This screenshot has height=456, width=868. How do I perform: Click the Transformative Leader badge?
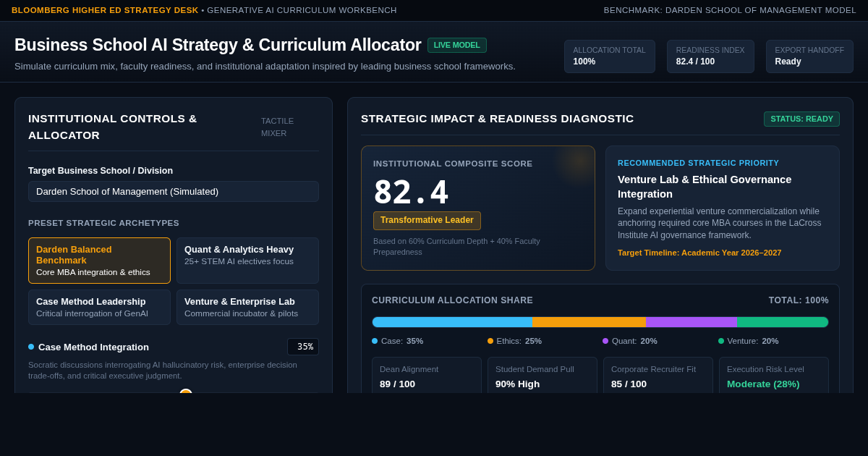coord(427,221)
